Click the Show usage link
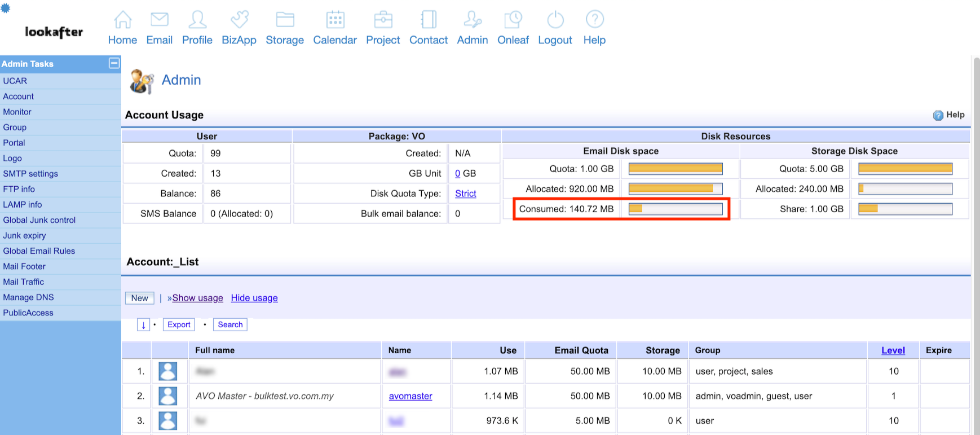This screenshot has height=435, width=980. [197, 298]
